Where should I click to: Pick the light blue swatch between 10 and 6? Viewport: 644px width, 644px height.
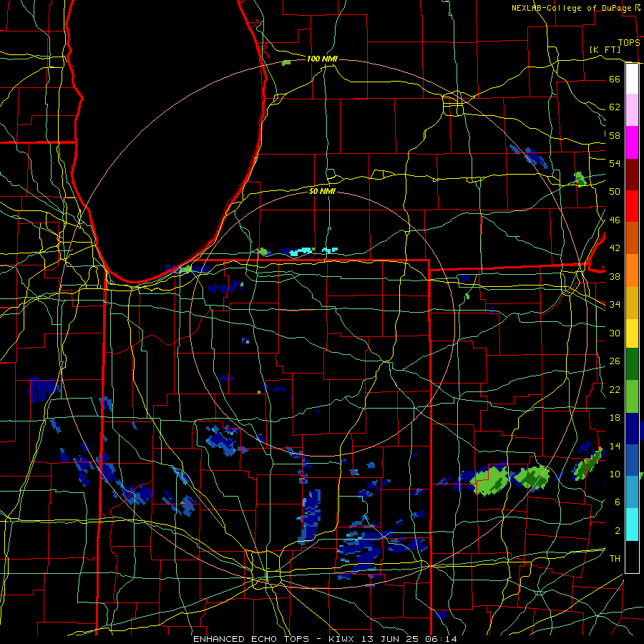(x=632, y=492)
